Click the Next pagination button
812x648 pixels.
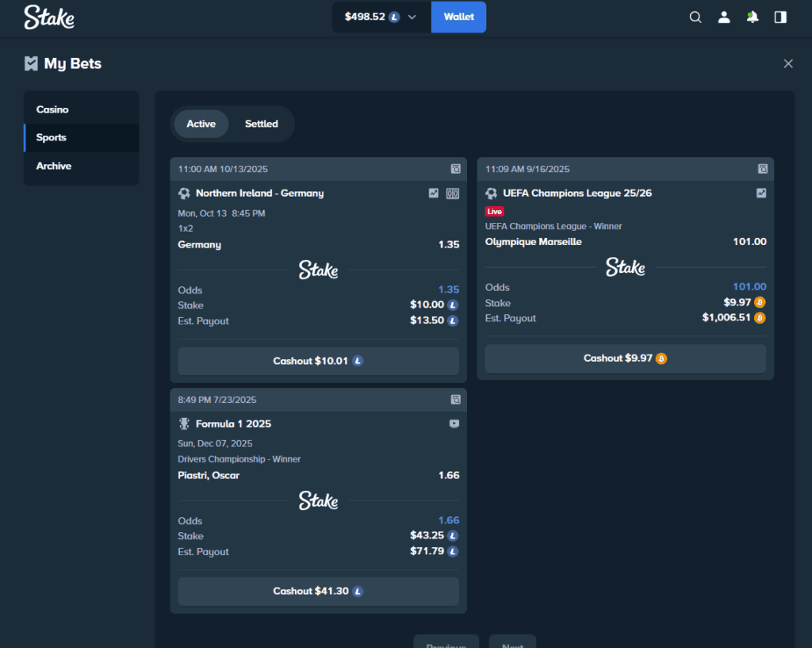(x=512, y=644)
